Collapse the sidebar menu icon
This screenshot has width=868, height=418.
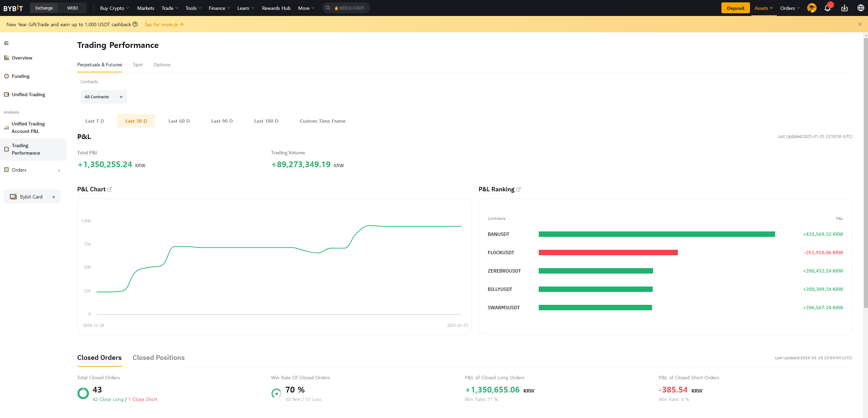pyautogui.click(x=6, y=43)
